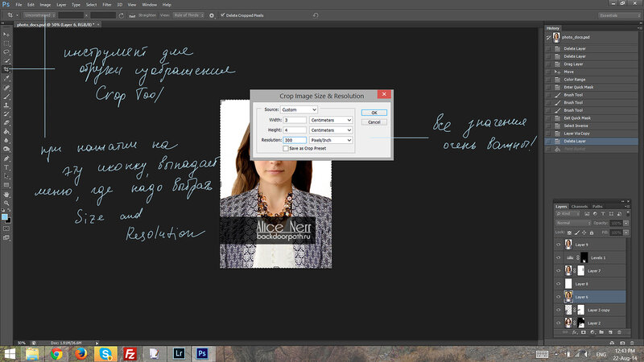Open the Width units Centimeters dropdown
The image size is (644, 362).
332,120
